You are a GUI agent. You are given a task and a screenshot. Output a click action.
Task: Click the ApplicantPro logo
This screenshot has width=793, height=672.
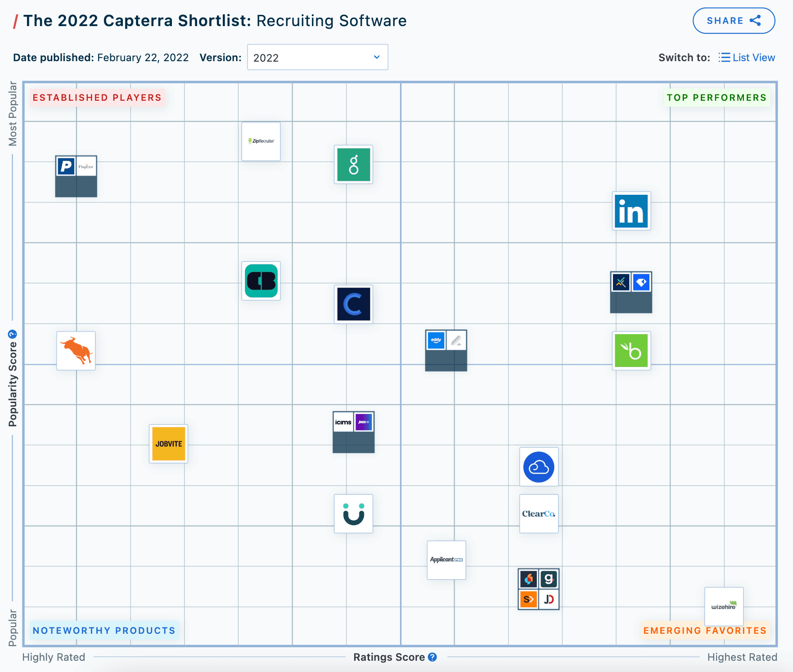coord(446,560)
